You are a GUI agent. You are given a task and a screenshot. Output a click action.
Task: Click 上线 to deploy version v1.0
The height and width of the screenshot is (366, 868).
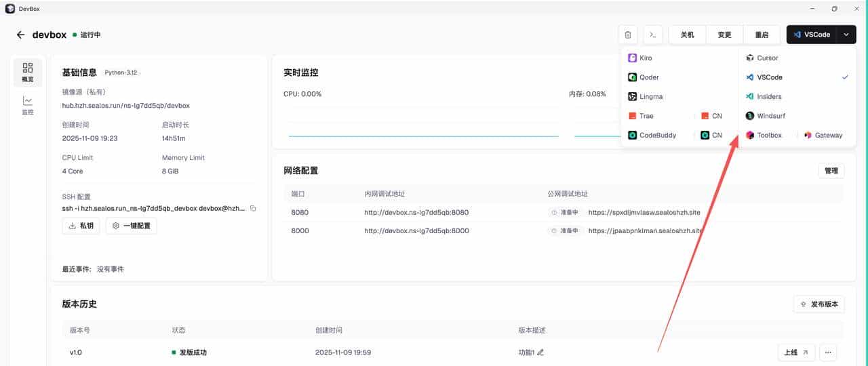pos(796,352)
